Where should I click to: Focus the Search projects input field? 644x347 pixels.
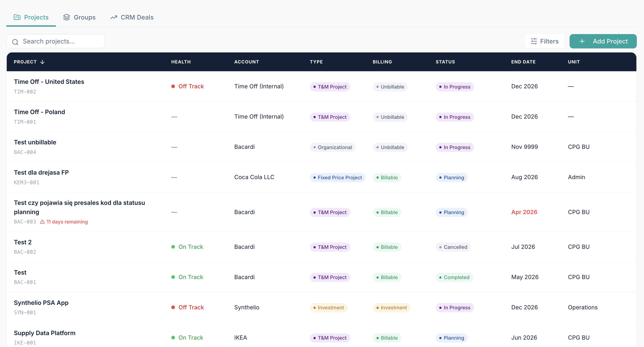tap(56, 41)
